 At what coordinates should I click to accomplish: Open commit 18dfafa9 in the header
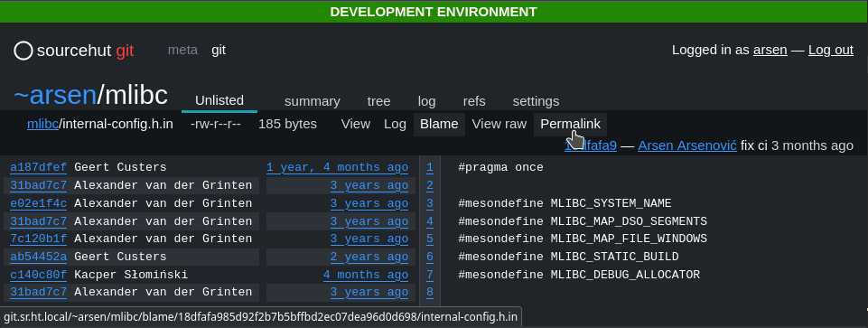point(591,145)
